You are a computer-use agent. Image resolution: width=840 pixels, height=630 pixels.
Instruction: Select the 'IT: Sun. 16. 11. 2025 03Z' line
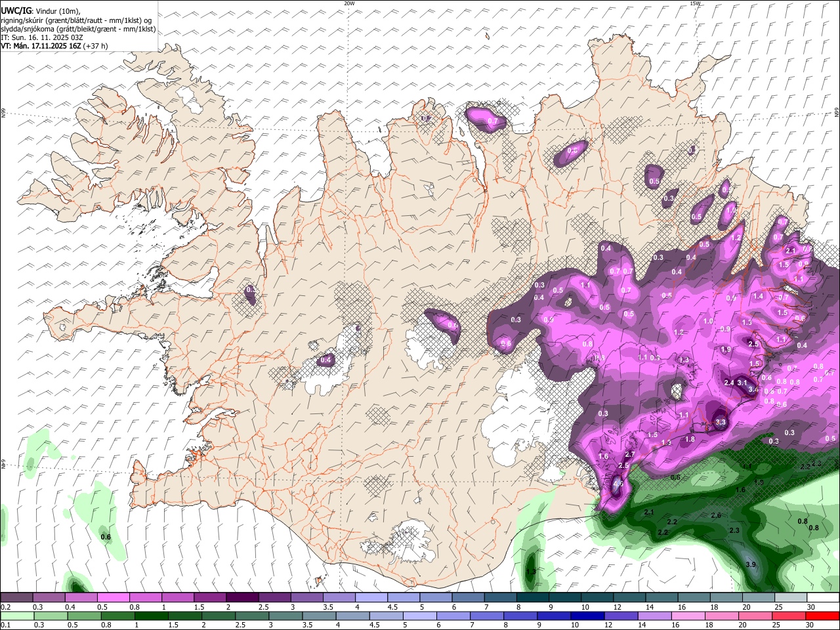tap(41, 37)
